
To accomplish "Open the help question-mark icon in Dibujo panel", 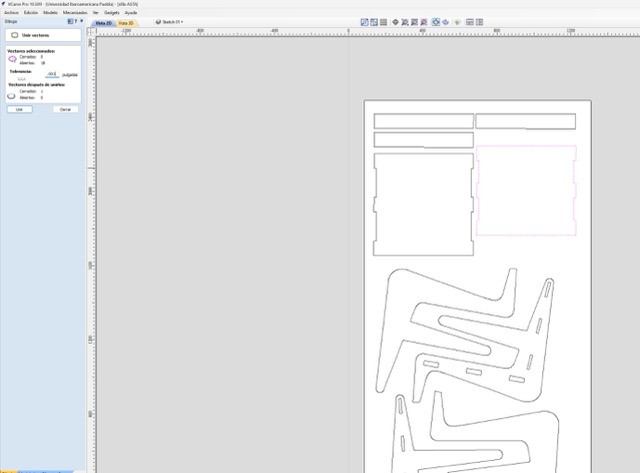I will point(76,21).
